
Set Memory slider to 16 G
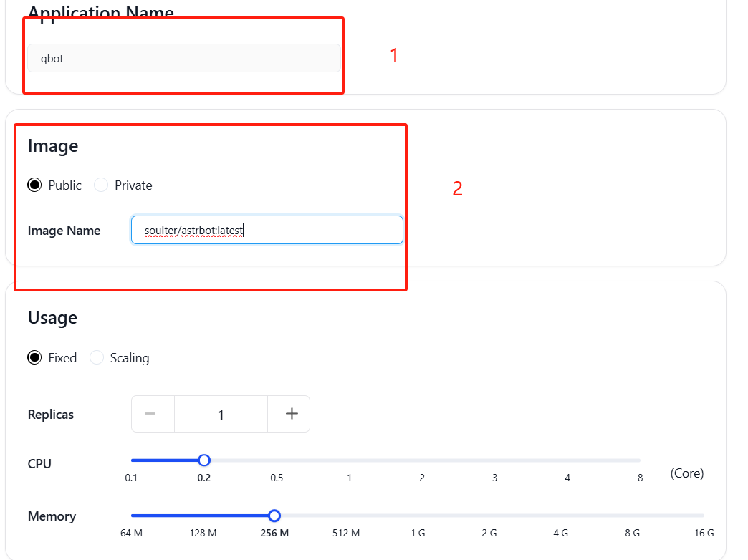(x=704, y=516)
